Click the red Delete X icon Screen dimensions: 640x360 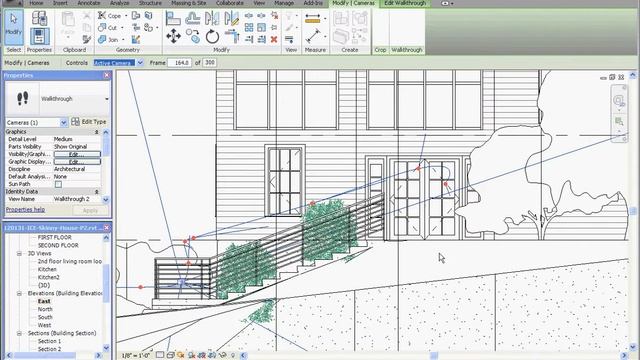(274, 39)
